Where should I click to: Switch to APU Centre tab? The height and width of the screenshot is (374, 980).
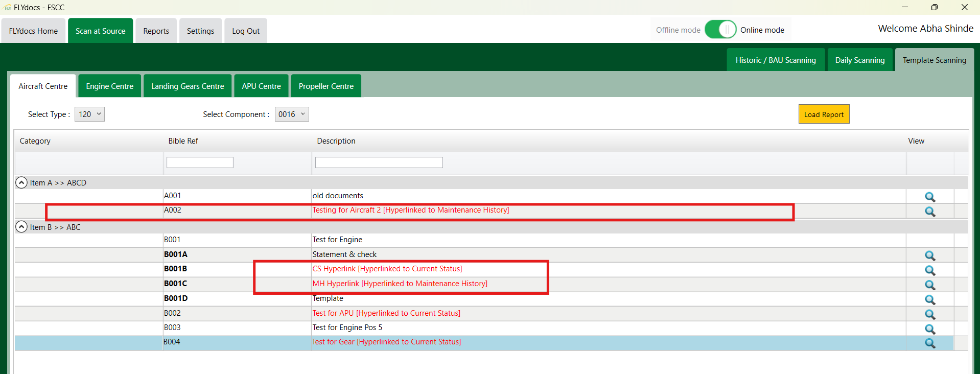[262, 86]
